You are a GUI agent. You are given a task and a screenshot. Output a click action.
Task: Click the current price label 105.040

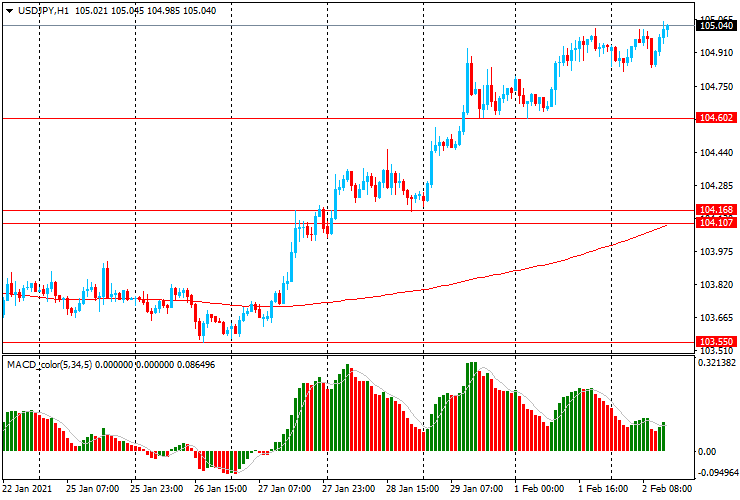(x=716, y=25)
